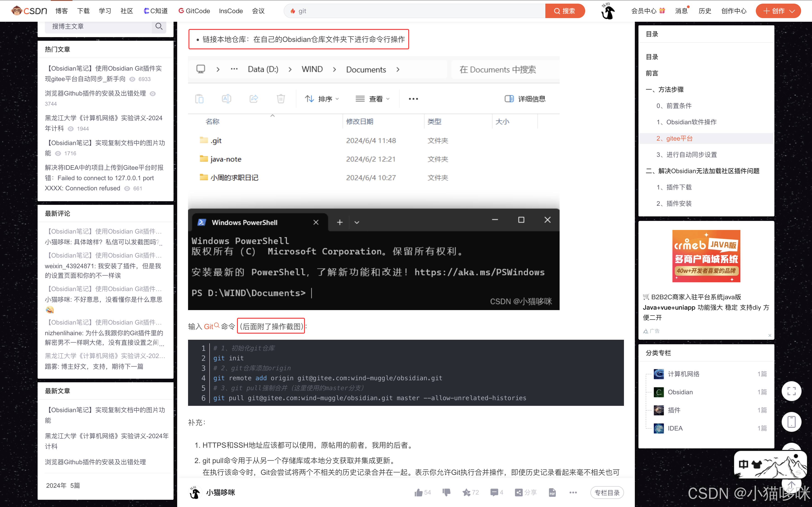
Task: Click the GitCode icon in top navigation
Action: pos(181,10)
